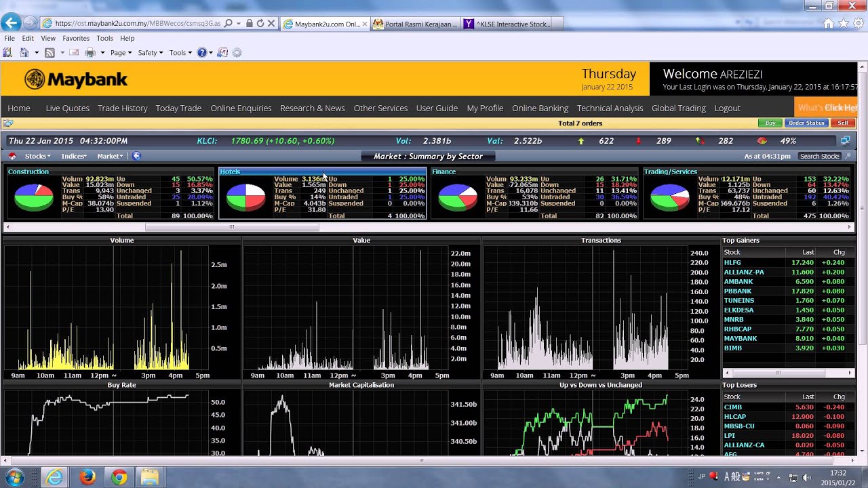This screenshot has width=868, height=488.
Task: Click the pie icon beside 49%
Action: pos(762,141)
